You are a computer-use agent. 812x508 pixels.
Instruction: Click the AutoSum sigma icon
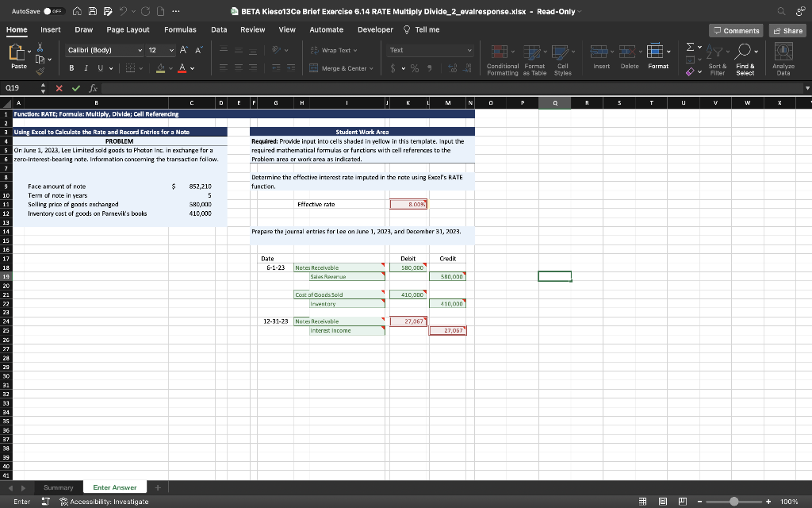(690, 47)
